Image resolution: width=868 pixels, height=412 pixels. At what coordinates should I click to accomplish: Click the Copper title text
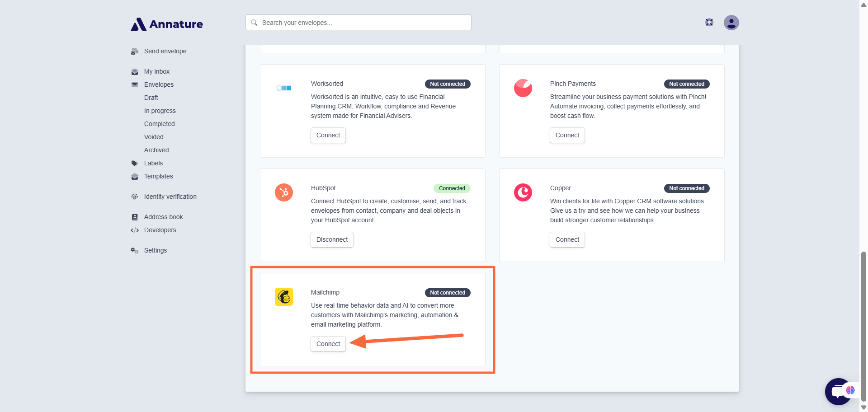[561, 188]
